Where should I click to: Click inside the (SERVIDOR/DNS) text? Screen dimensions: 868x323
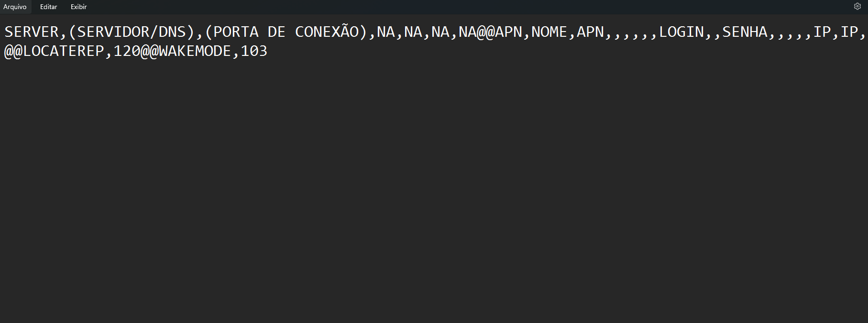pos(132,32)
